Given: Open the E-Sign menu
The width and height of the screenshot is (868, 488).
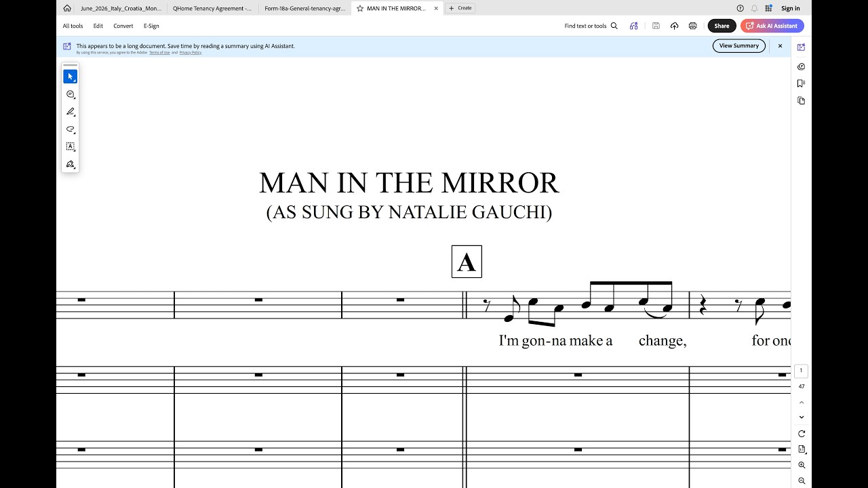Looking at the screenshot, I should point(151,26).
